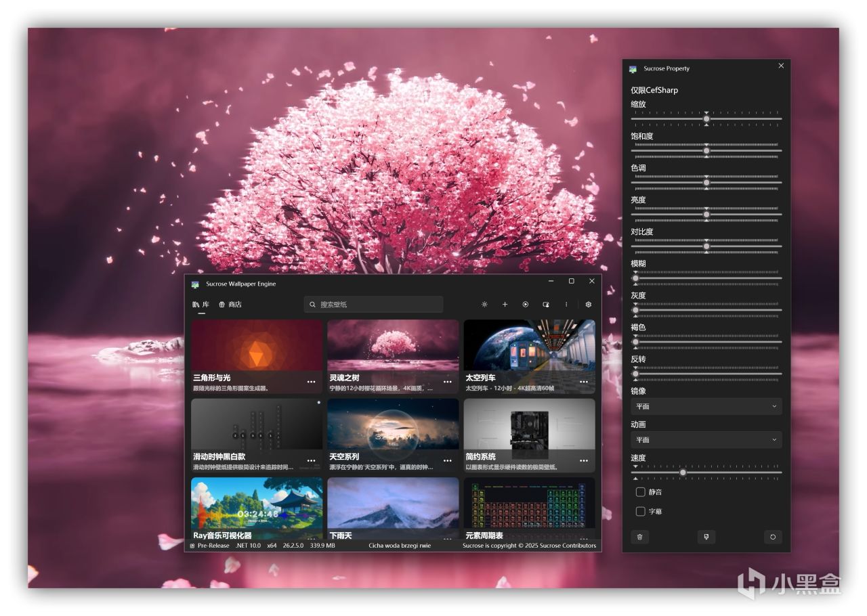Open the vertical three-dot more menu

click(x=566, y=305)
